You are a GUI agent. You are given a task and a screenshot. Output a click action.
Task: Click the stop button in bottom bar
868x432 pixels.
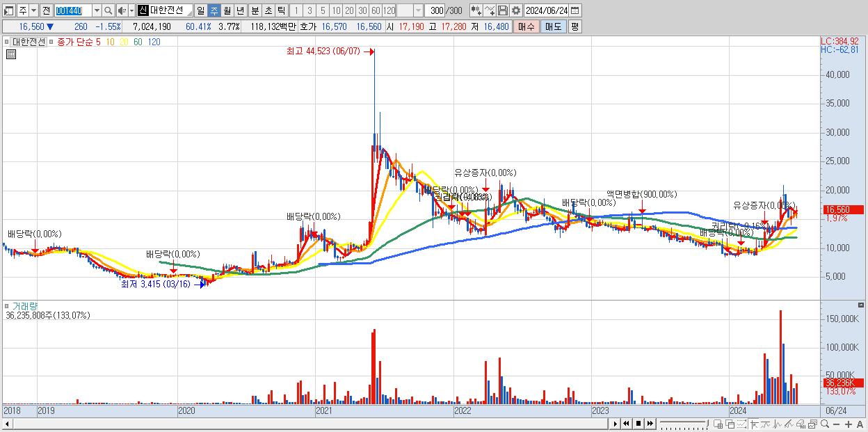[638, 424]
